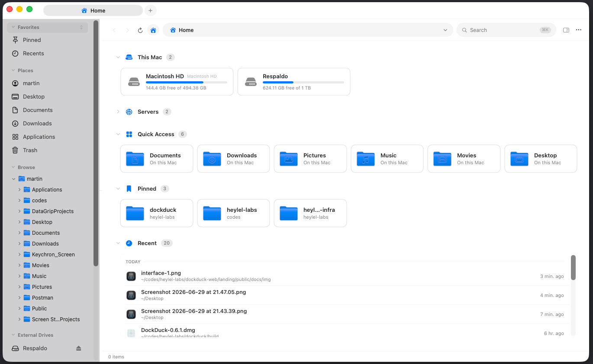The height and width of the screenshot is (364, 593).
Task: Open Screenshot 2026-06-29 at 21.43.39.png
Action: (345, 314)
